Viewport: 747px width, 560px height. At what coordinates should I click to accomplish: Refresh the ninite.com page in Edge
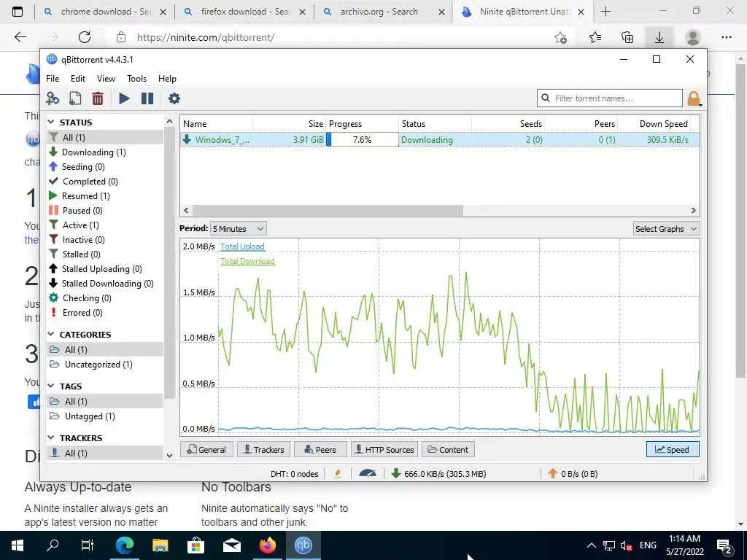[x=85, y=37]
